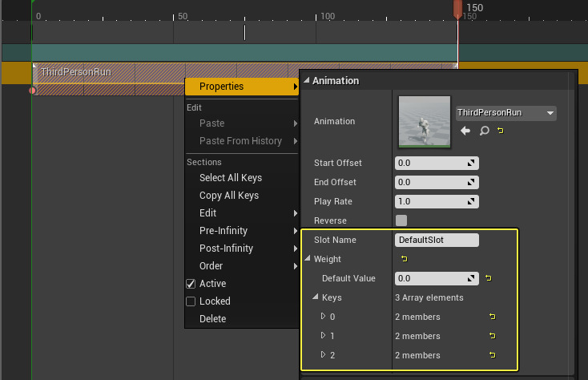Collapse the Weight section

308,259
